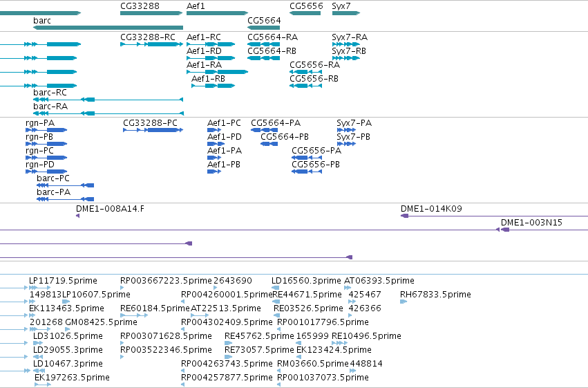588x388 pixels.
Task: Click EST RH67833.5prime
Action: [435, 295]
